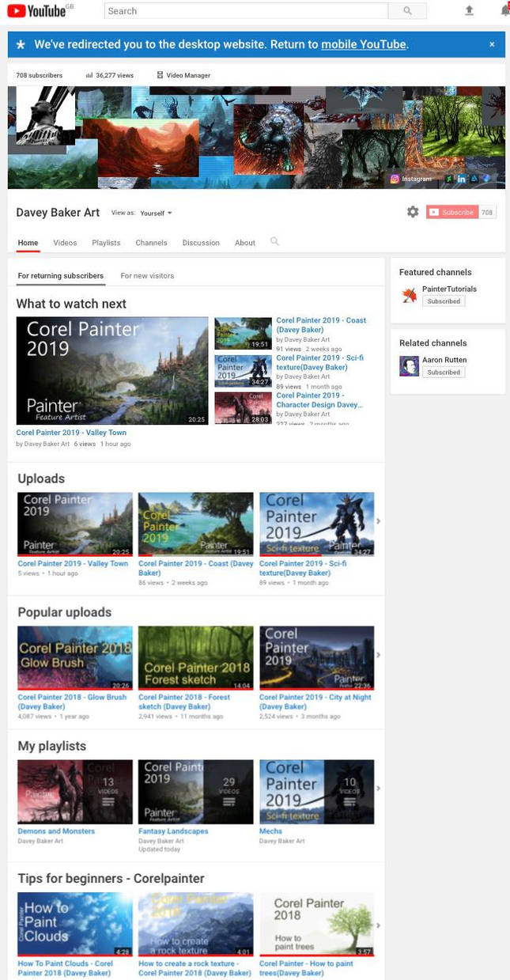Click the 708 subscriber count badge
The image size is (510, 980).
coord(487,212)
